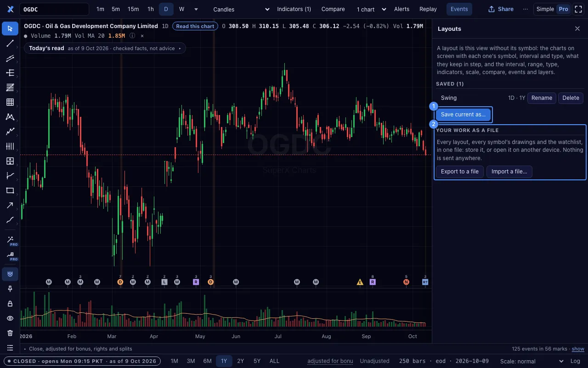Click Export to a file
Image resolution: width=588 pixels, height=368 pixels.
(x=459, y=172)
